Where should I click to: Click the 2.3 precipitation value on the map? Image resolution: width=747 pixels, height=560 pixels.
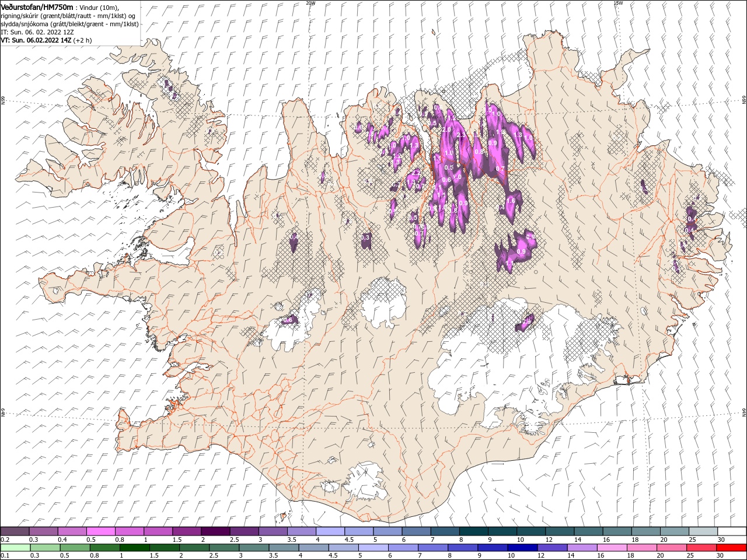[460, 135]
